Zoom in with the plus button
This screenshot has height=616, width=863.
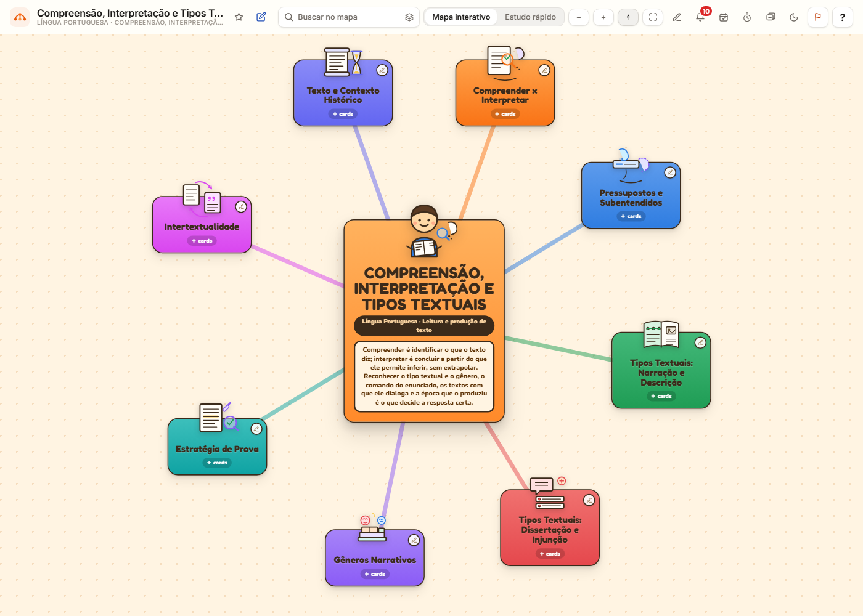(603, 17)
